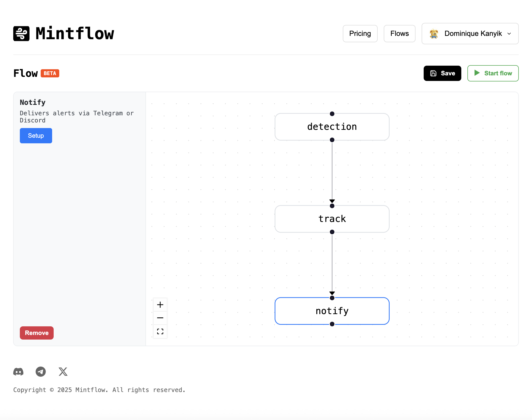Start the flow execution
Screen dimensions: 532x420
[x=493, y=73]
